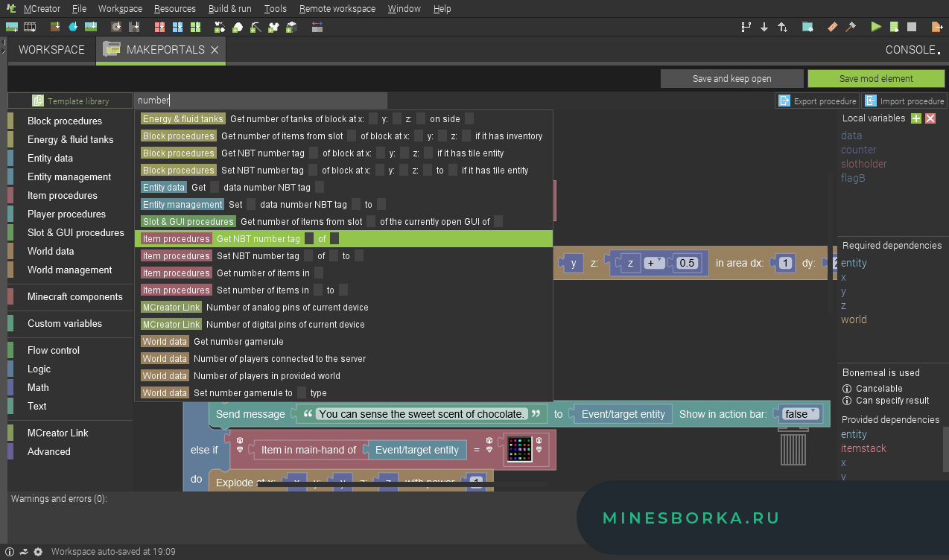Open the Template library button
The image size is (949, 560).
click(x=71, y=101)
